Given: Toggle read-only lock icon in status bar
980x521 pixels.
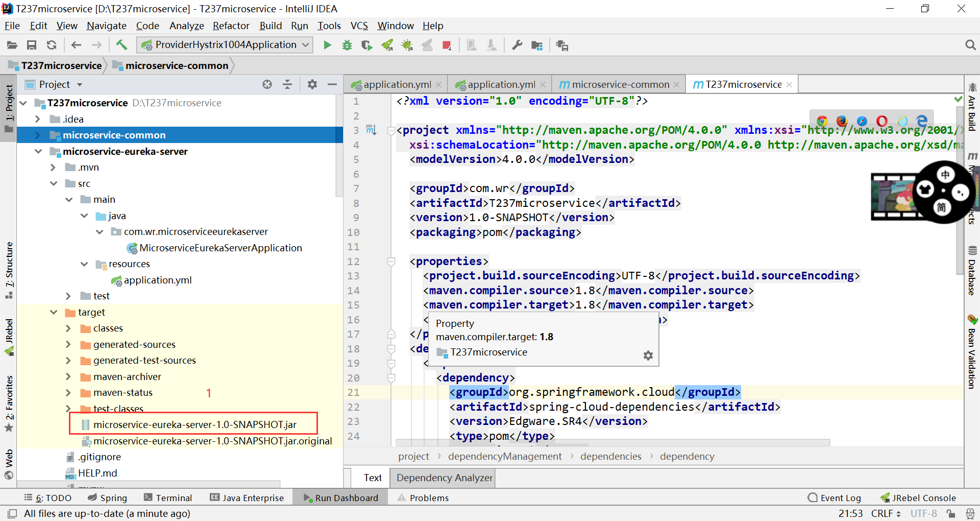Looking at the screenshot, I should tap(950, 513).
